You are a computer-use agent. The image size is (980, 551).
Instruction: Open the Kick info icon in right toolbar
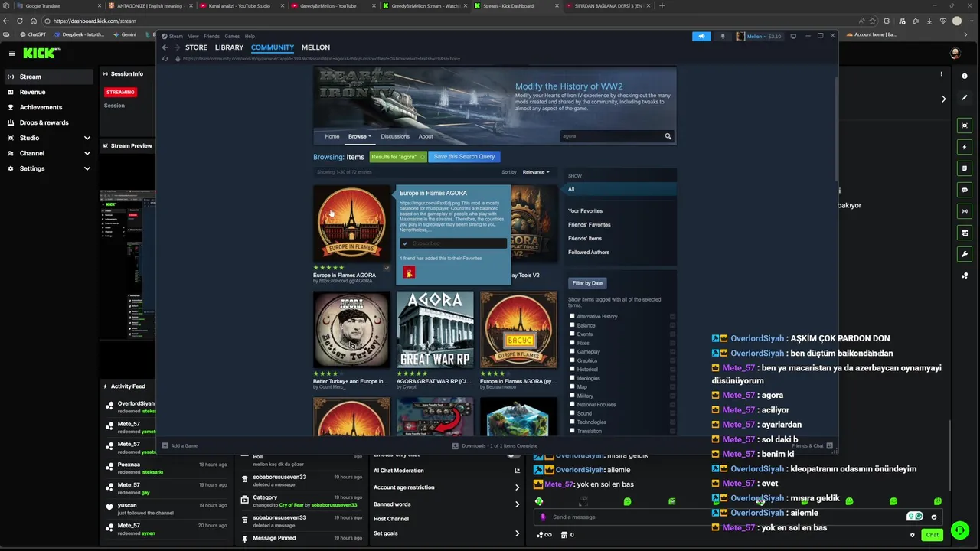click(964, 77)
